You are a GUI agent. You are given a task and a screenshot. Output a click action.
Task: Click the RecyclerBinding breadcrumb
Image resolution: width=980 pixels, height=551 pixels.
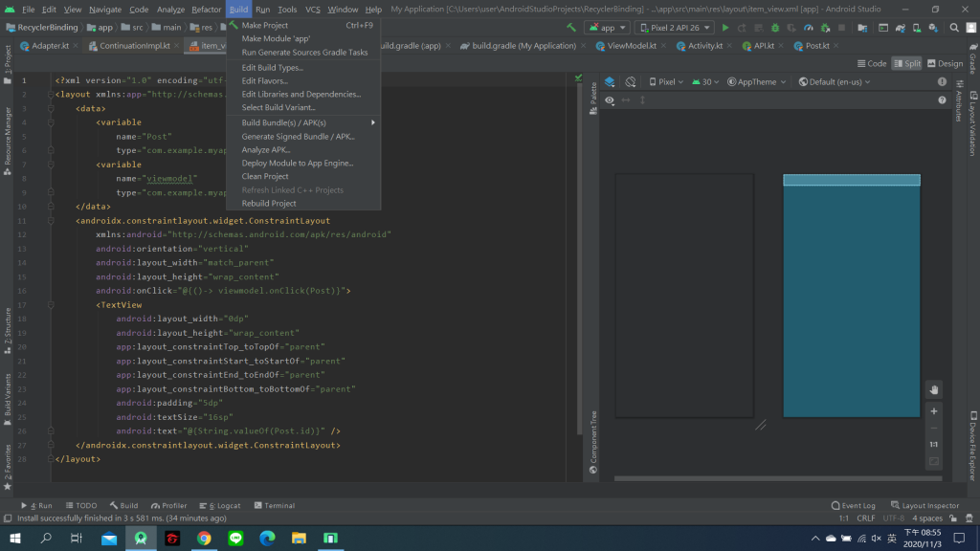[x=42, y=28]
